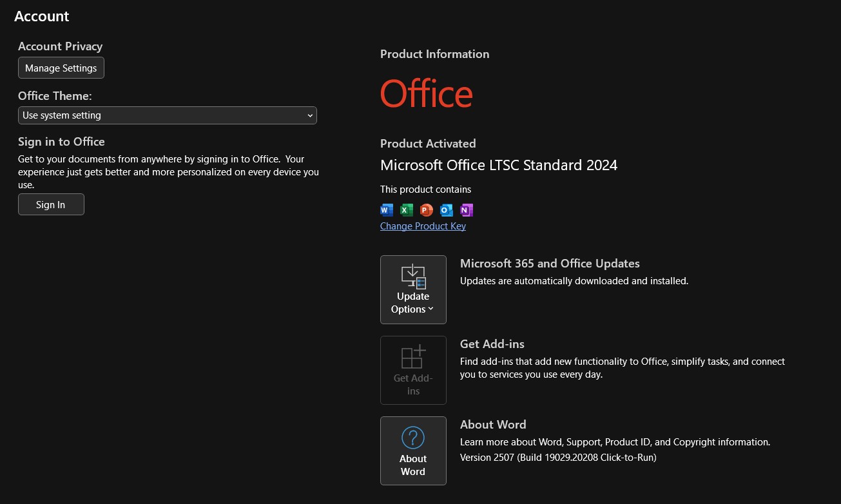Click the 'Get to your documents' paragraph
The width and height of the screenshot is (841, 504).
pos(168,172)
